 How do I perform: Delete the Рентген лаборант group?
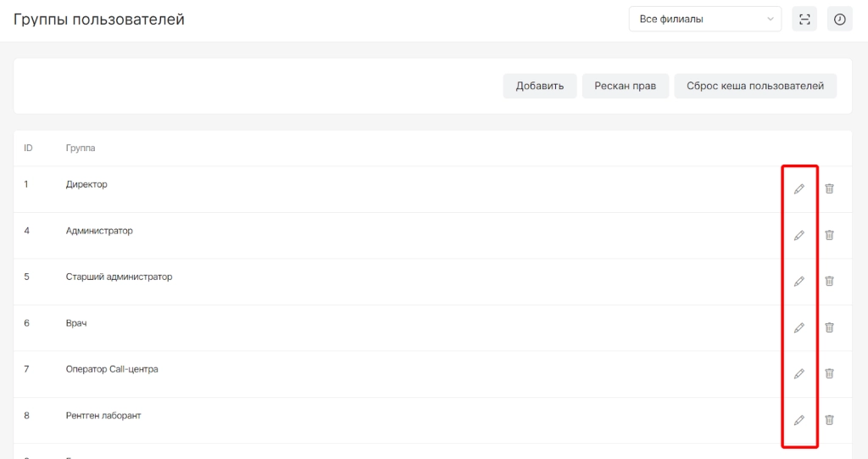829,419
